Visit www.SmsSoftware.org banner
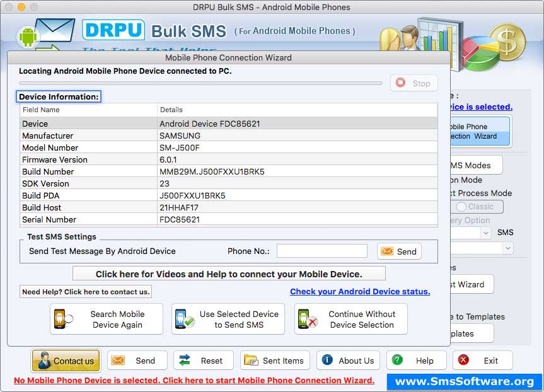Screen dimensions: 544x392 464,381
